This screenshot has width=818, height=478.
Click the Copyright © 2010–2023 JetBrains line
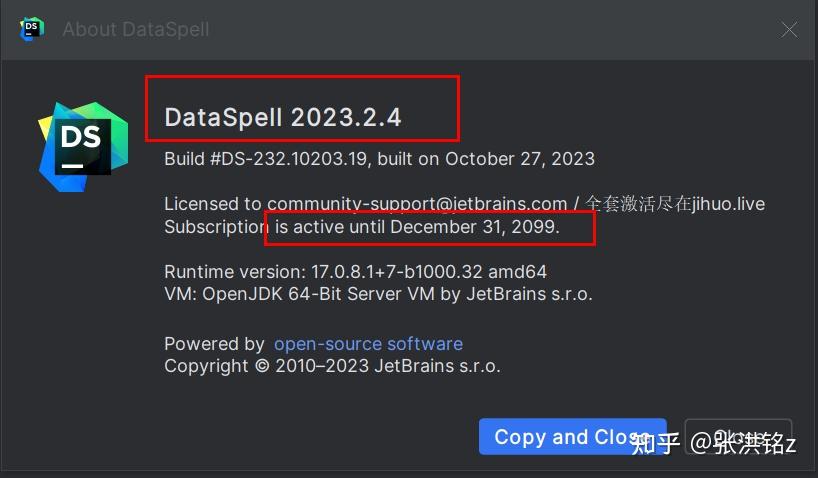[332, 366]
